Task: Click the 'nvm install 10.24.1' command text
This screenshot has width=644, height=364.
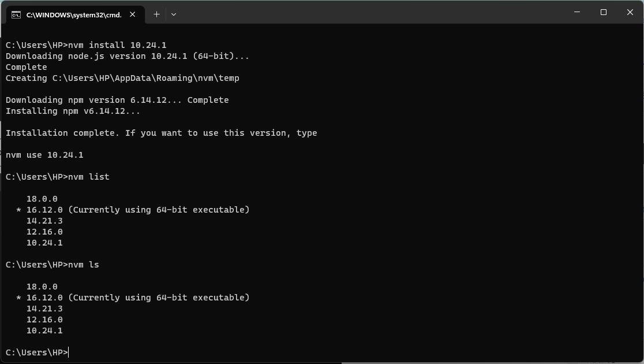Action: (117, 45)
